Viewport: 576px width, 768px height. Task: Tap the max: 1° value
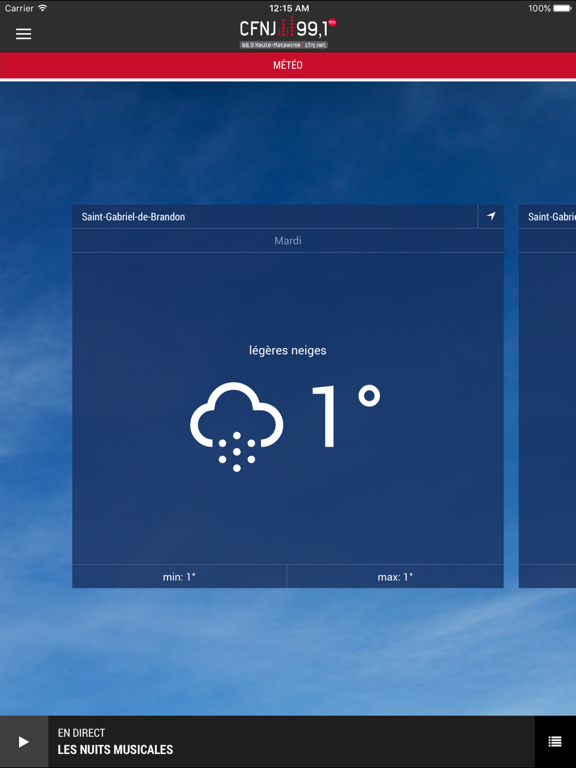[x=395, y=577]
